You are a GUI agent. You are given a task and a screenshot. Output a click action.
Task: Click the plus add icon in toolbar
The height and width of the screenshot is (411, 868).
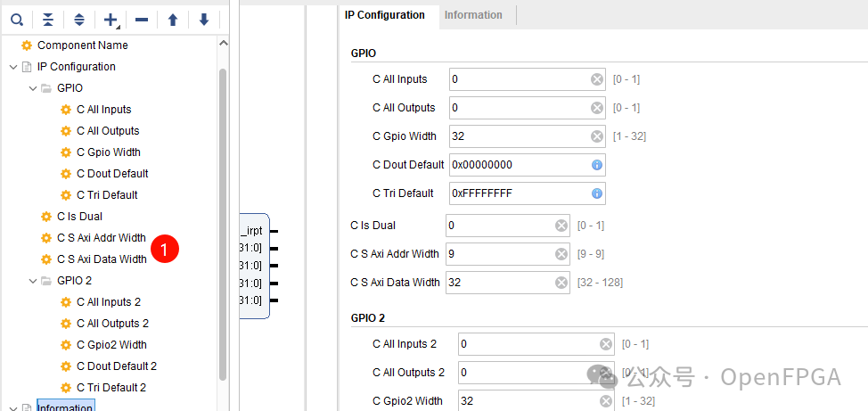click(111, 21)
